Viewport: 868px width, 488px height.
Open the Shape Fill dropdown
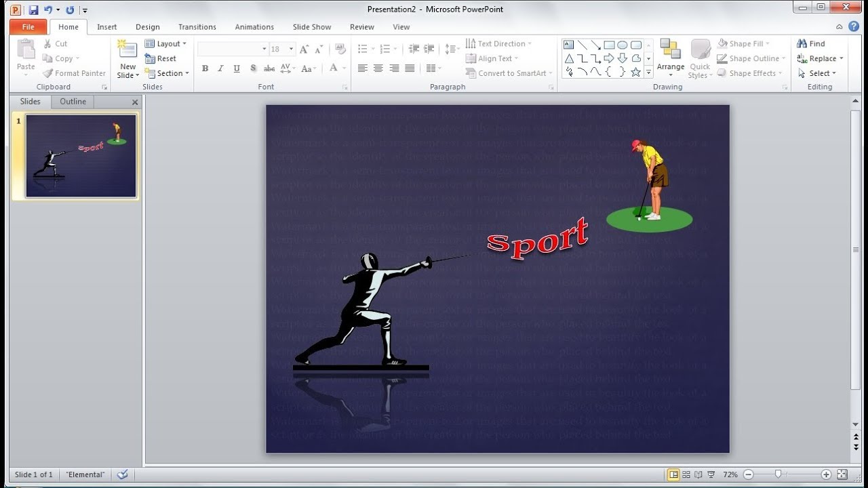point(744,43)
